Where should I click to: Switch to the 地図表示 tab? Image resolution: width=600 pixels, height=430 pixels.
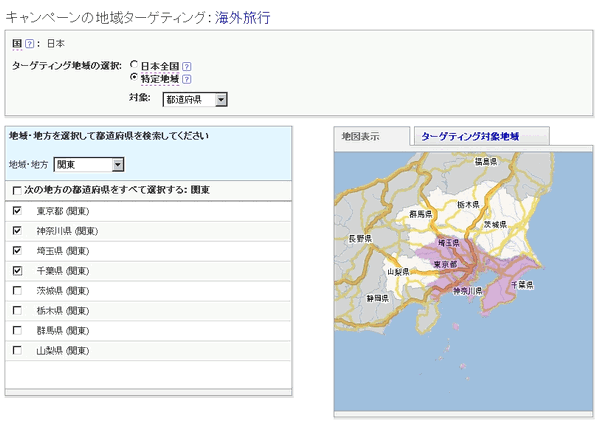click(372, 136)
